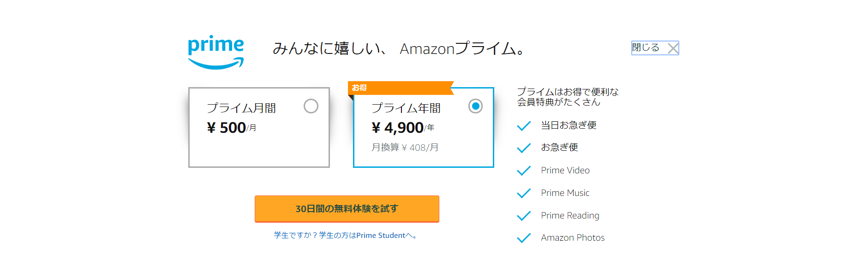Click the 月換算 ¥408/月 note

tap(405, 148)
